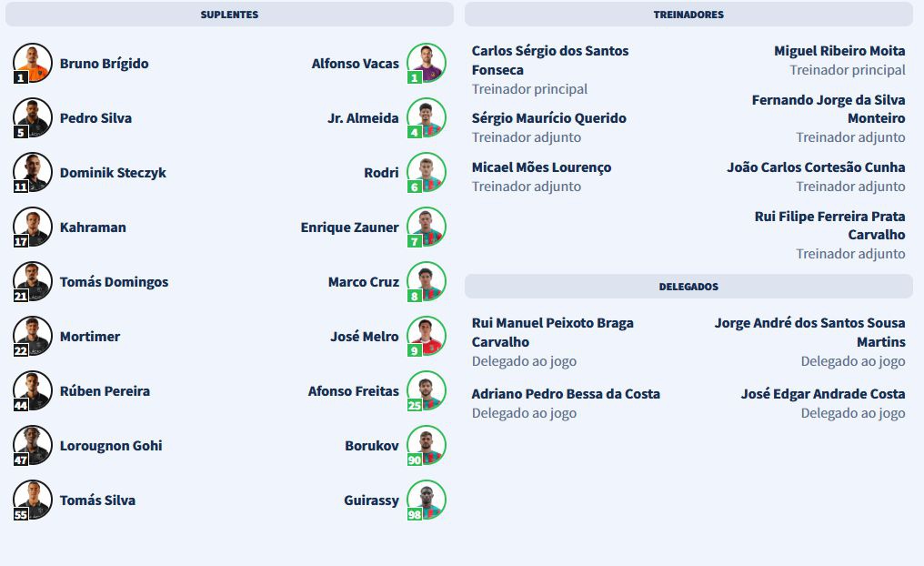Image resolution: width=924 pixels, height=566 pixels.
Task: Select Lorougnon Gohi's avatar number 47
Action: (x=33, y=445)
